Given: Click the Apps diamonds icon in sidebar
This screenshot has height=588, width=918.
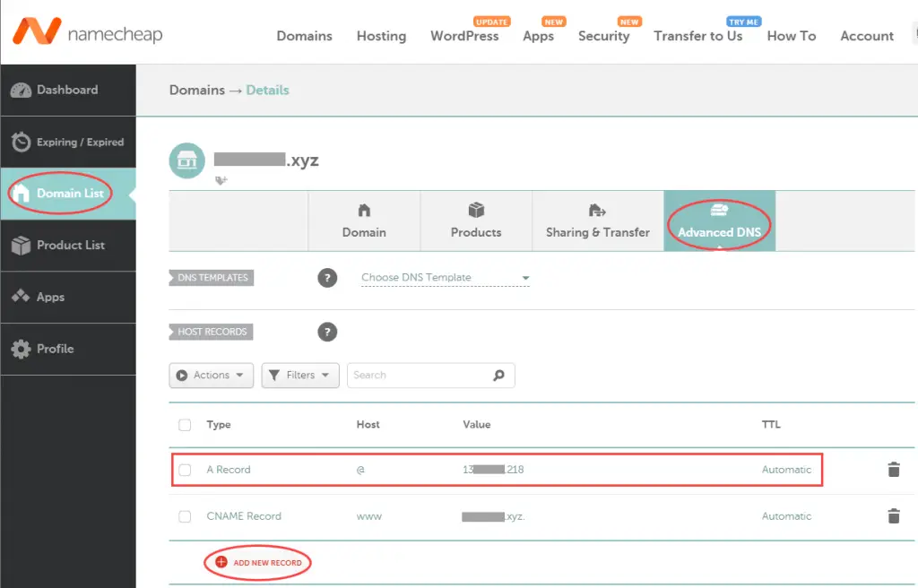Looking at the screenshot, I should (22, 297).
